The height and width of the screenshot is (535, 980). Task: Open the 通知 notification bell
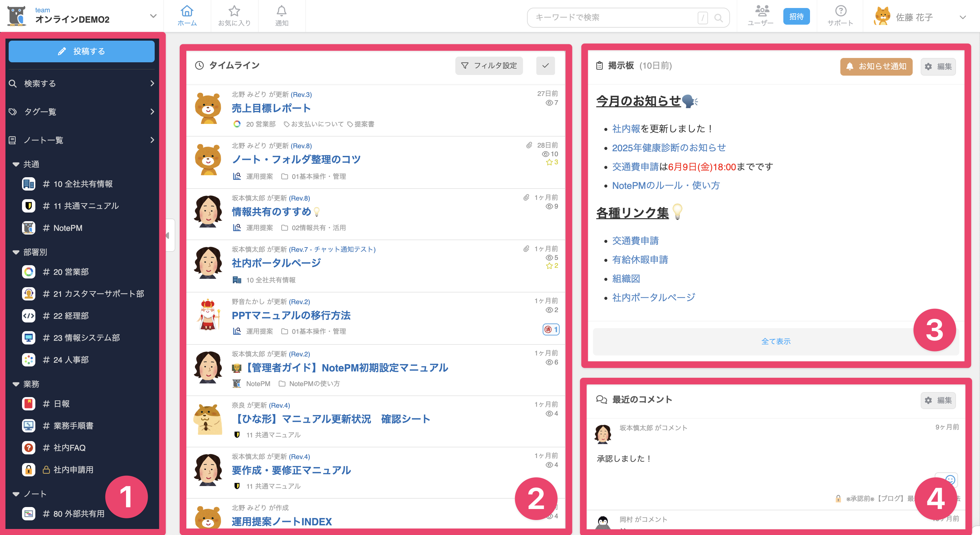282,15
